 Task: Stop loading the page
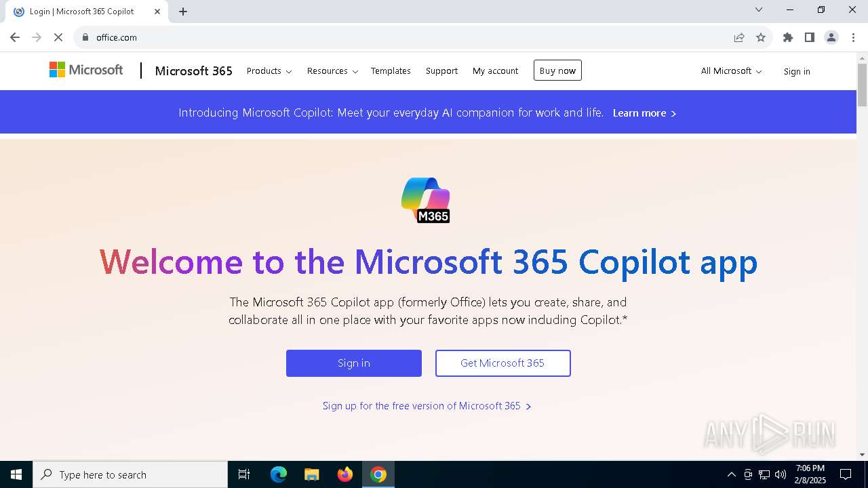[58, 37]
